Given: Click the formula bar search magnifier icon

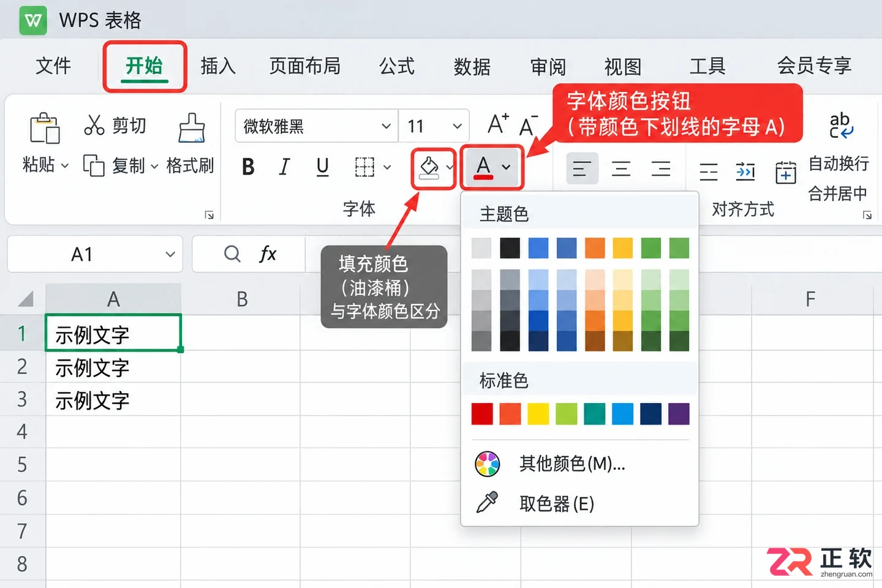Looking at the screenshot, I should [x=232, y=254].
